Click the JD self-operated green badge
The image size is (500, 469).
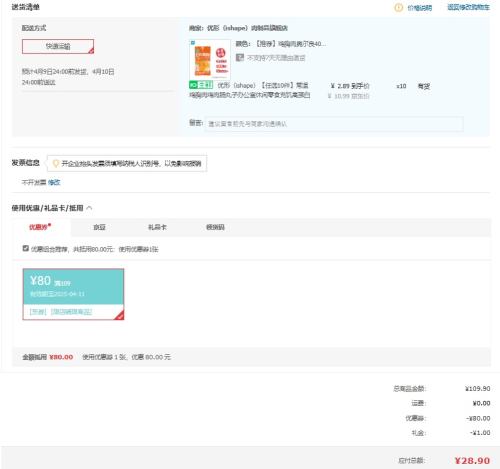pos(201,85)
